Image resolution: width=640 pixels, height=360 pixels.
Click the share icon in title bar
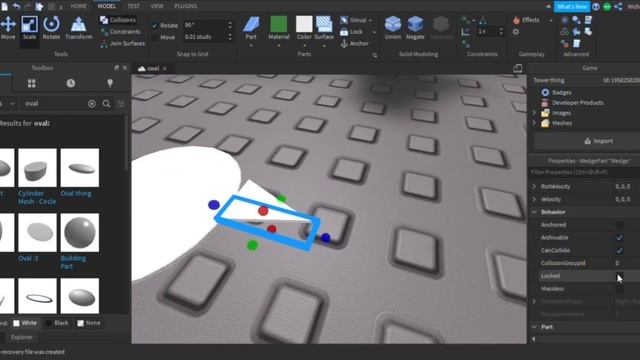tap(618, 7)
